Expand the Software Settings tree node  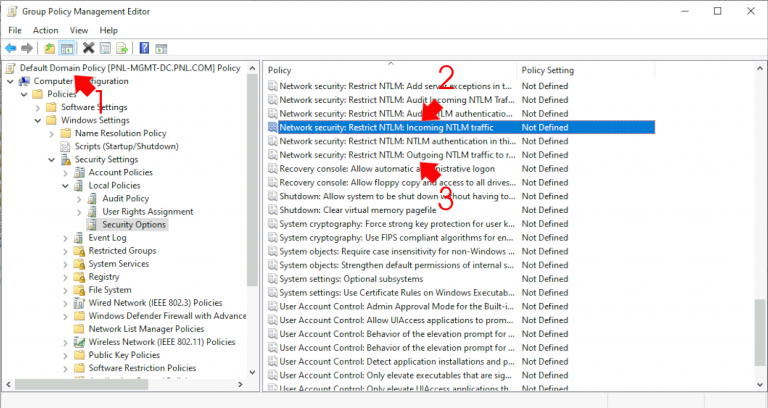pyautogui.click(x=52, y=107)
